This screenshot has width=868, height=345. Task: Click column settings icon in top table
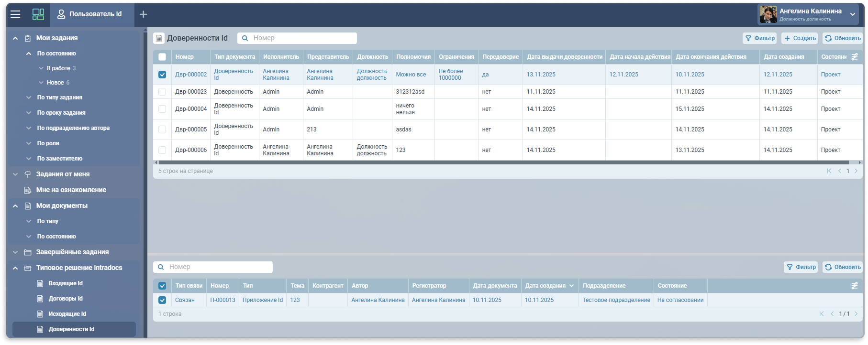click(x=855, y=57)
